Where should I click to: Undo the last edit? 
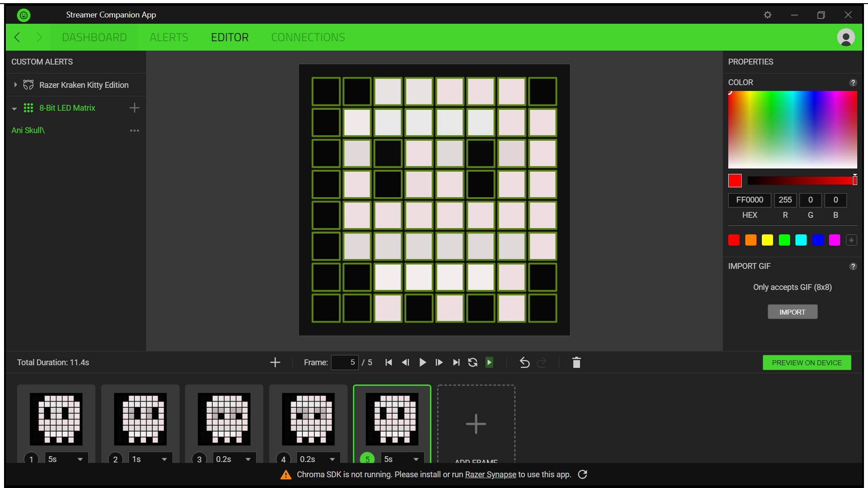pos(524,363)
